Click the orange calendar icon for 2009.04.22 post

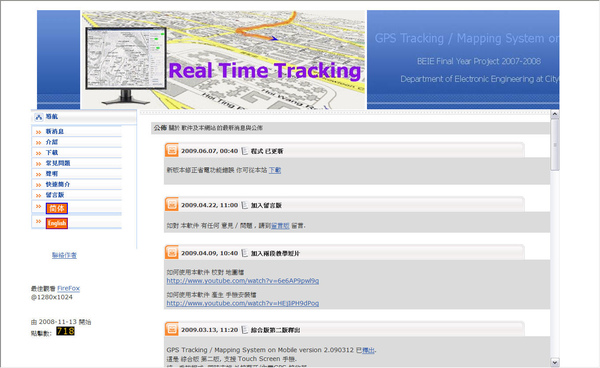point(171,205)
